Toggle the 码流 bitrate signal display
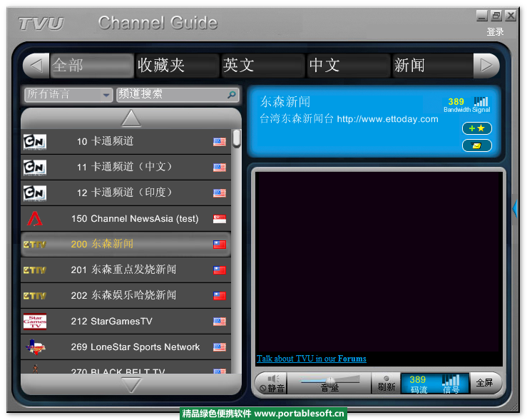 [434, 383]
